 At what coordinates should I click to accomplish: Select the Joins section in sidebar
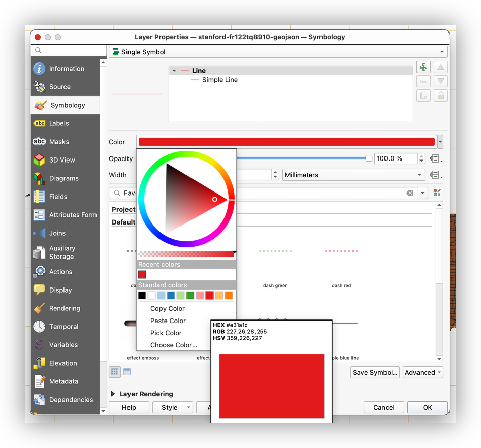tap(57, 233)
